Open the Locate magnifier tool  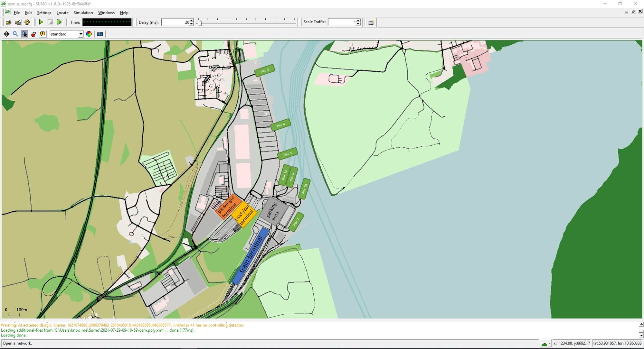point(15,34)
